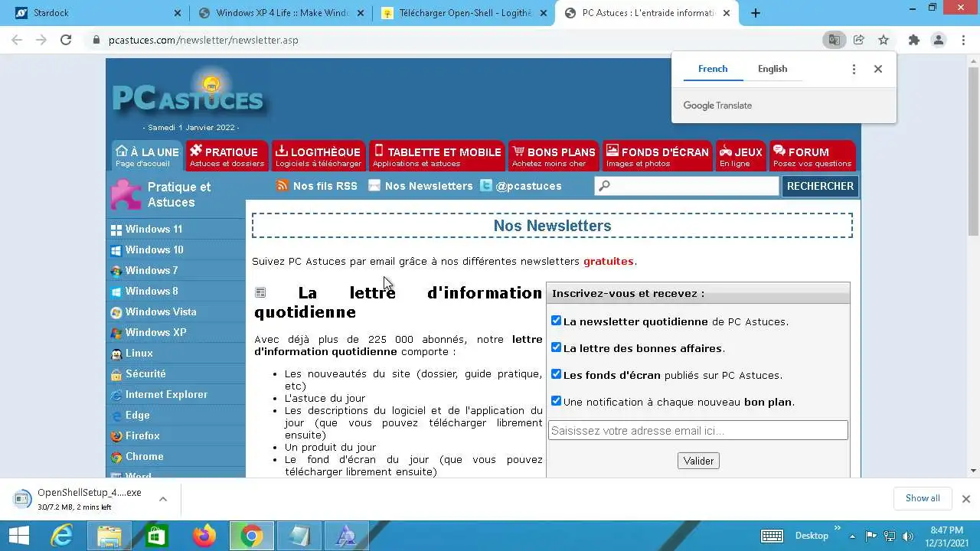This screenshot has height=551, width=980.
Task: Open the FONDS D'ÉCRAN menu
Action: [x=658, y=156]
